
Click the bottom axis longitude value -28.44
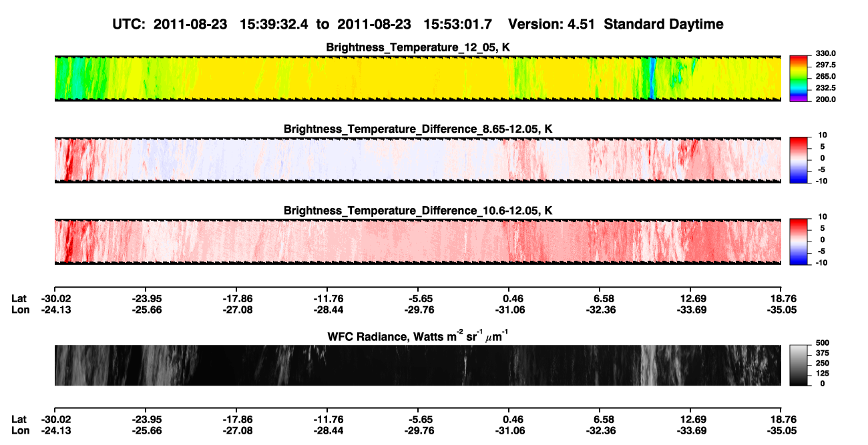327,430
